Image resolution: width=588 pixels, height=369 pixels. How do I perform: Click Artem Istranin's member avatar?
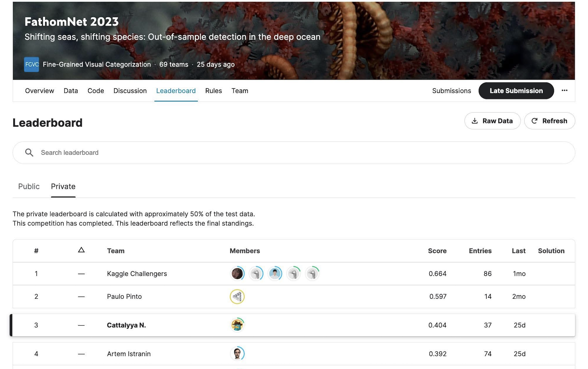click(x=237, y=353)
